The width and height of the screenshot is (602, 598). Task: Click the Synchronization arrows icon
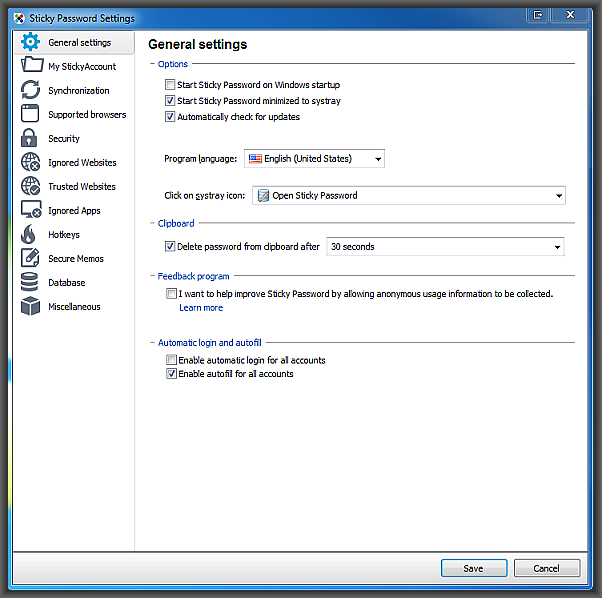(30, 90)
